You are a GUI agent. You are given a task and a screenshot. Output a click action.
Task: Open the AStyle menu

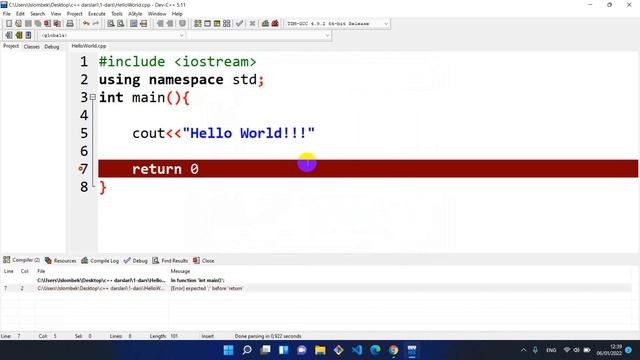pyautogui.click(x=135, y=14)
